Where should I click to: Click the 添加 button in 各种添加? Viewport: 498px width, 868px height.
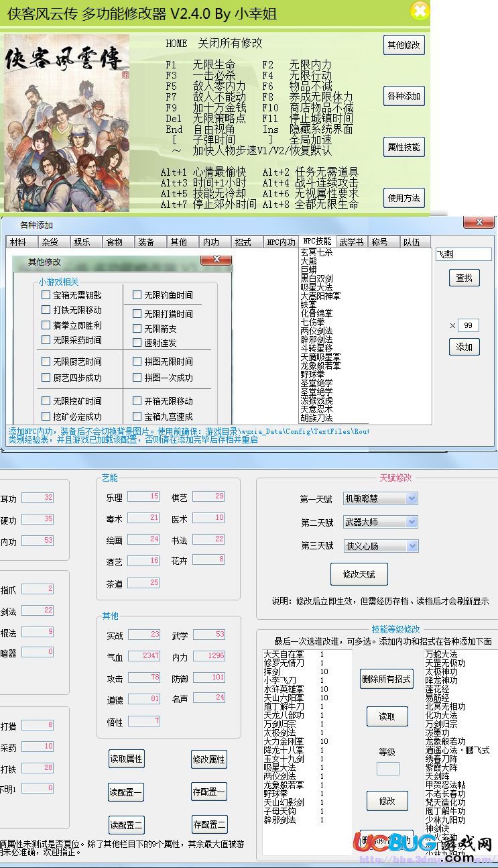[464, 347]
